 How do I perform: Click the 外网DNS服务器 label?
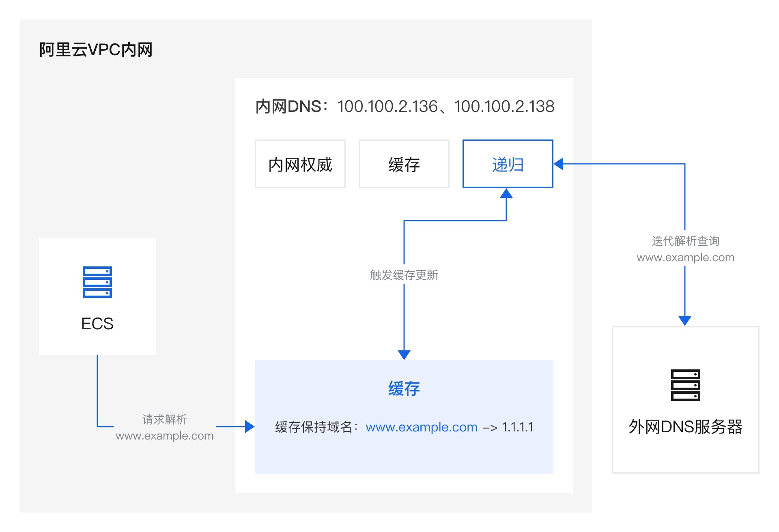pos(685,427)
